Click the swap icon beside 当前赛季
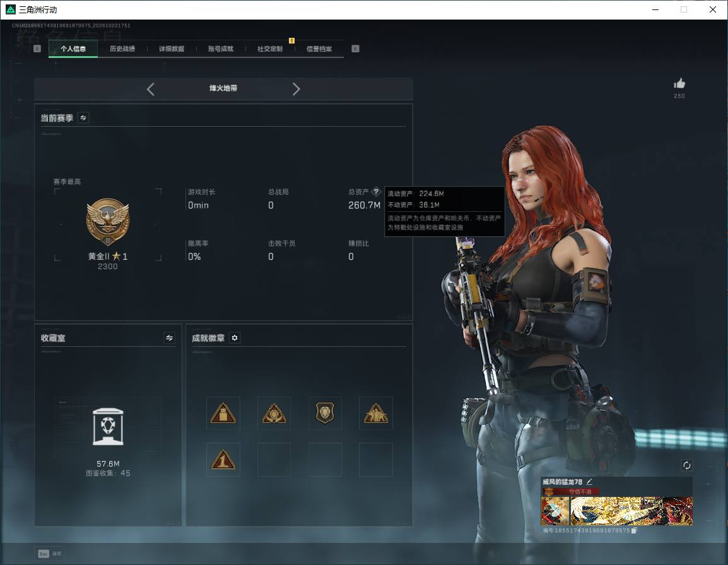This screenshot has height=565, width=728. (x=83, y=118)
